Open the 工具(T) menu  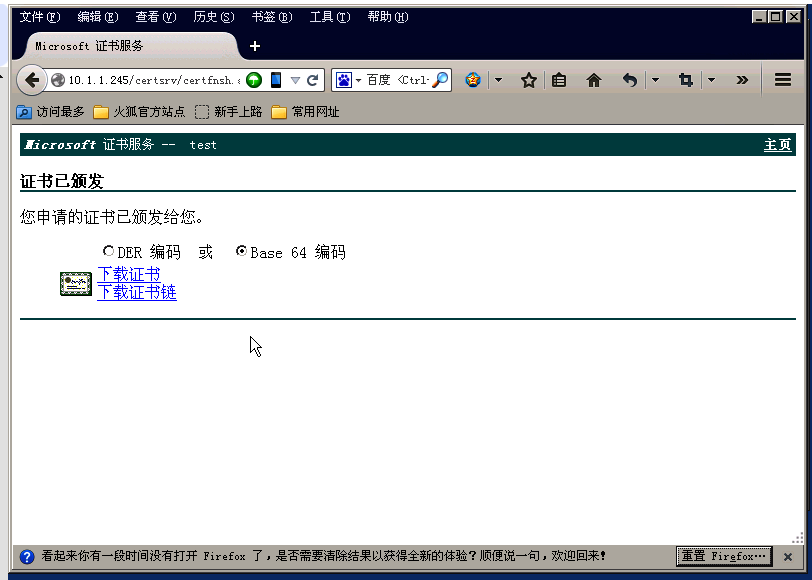tap(330, 17)
